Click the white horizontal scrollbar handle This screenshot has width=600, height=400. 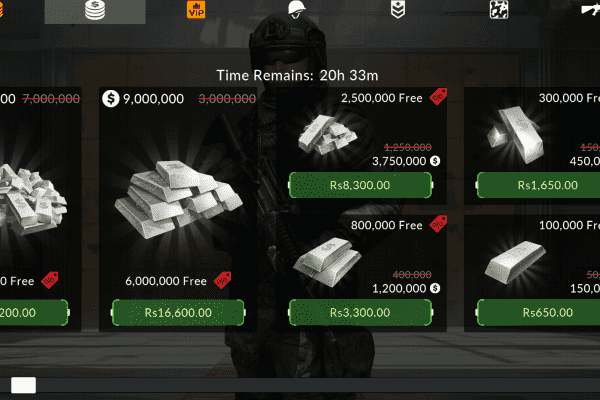23,385
